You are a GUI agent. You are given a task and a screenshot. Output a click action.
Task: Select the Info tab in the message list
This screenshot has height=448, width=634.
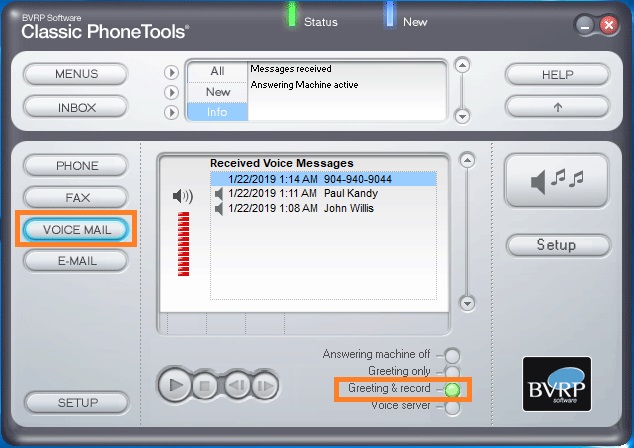[217, 112]
